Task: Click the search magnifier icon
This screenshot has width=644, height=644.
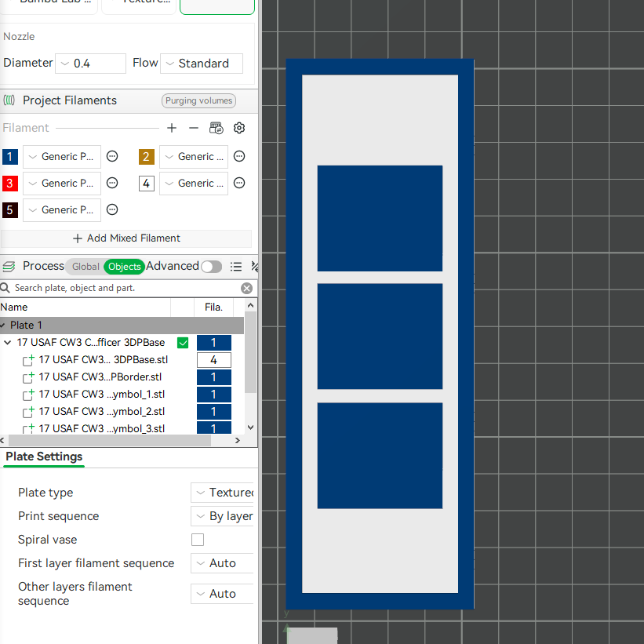Action: [x=5, y=288]
